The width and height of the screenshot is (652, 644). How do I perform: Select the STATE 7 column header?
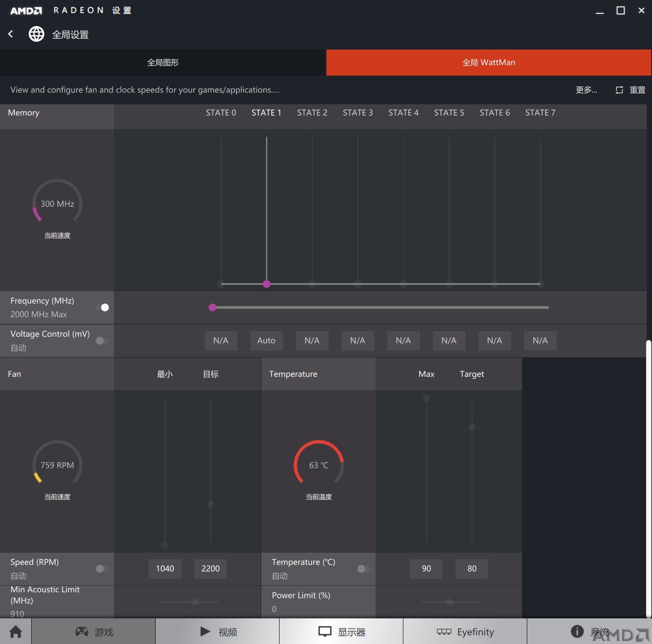click(540, 113)
